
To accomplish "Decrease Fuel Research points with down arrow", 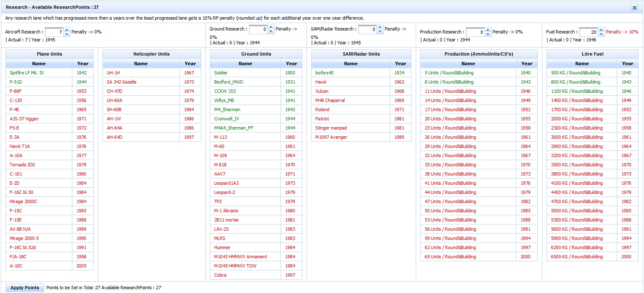I will [601, 34].
